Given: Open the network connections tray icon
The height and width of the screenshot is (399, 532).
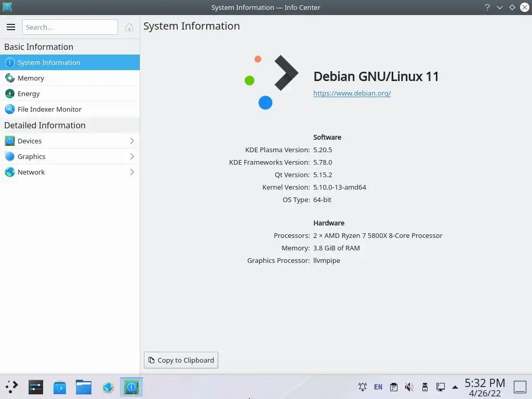Looking at the screenshot, I should [441, 387].
